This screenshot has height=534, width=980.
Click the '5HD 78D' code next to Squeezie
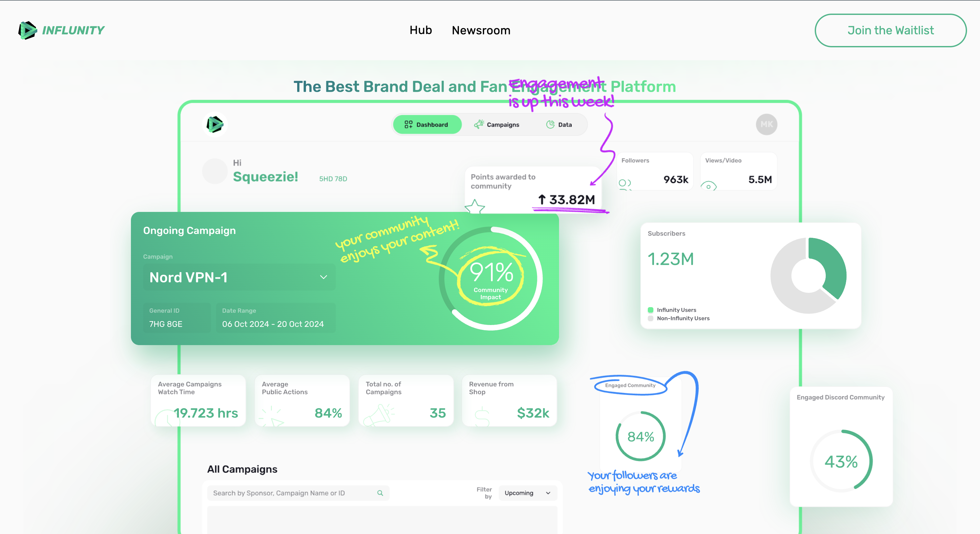click(333, 179)
